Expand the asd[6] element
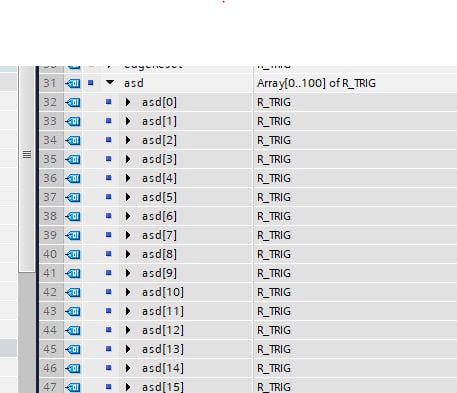Viewport: 457px width, 393px height. click(128, 216)
